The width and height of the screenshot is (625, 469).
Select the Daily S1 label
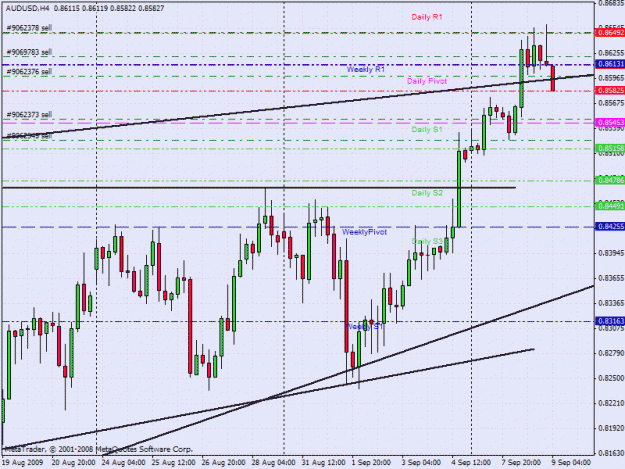pos(427,130)
